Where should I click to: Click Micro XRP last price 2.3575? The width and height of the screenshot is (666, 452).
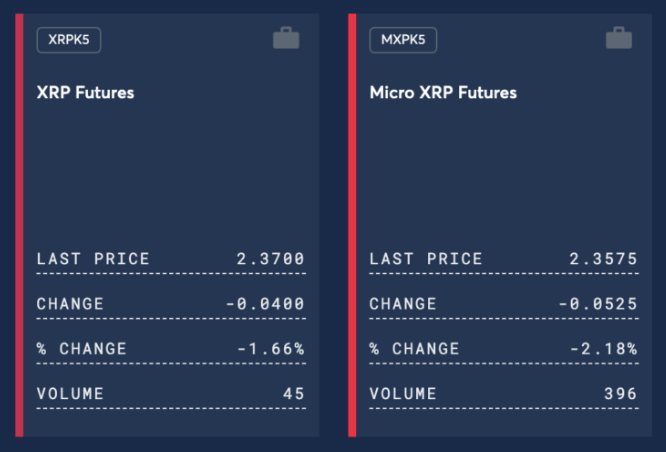(603, 258)
